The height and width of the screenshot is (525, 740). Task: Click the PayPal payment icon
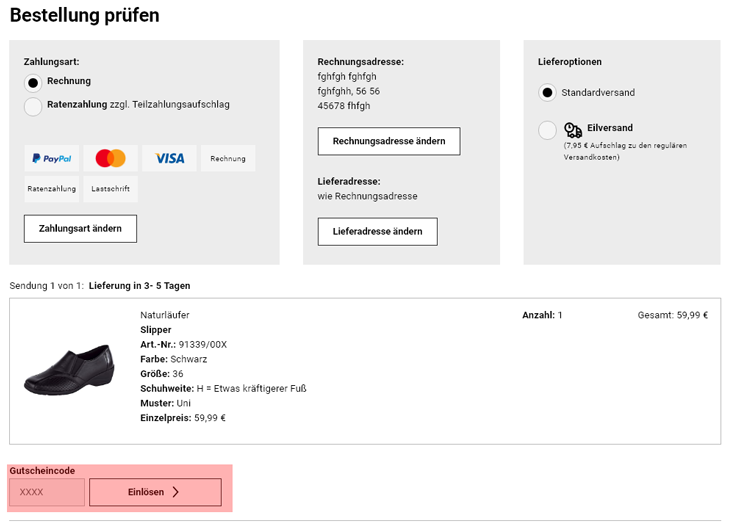[x=52, y=158]
